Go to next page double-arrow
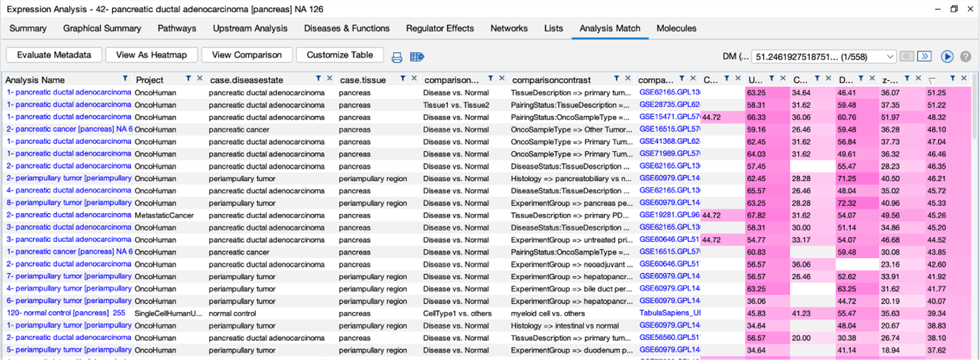 [x=924, y=57]
